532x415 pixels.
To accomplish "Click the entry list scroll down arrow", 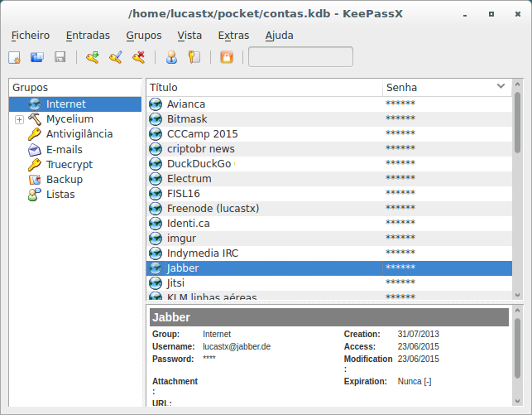I will [x=517, y=295].
